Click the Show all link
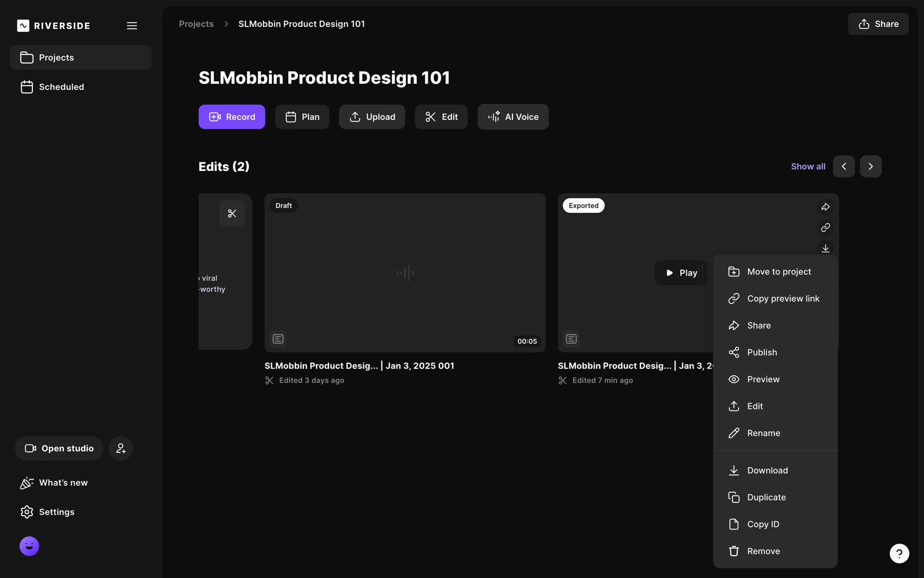This screenshot has height=578, width=924. point(808,166)
